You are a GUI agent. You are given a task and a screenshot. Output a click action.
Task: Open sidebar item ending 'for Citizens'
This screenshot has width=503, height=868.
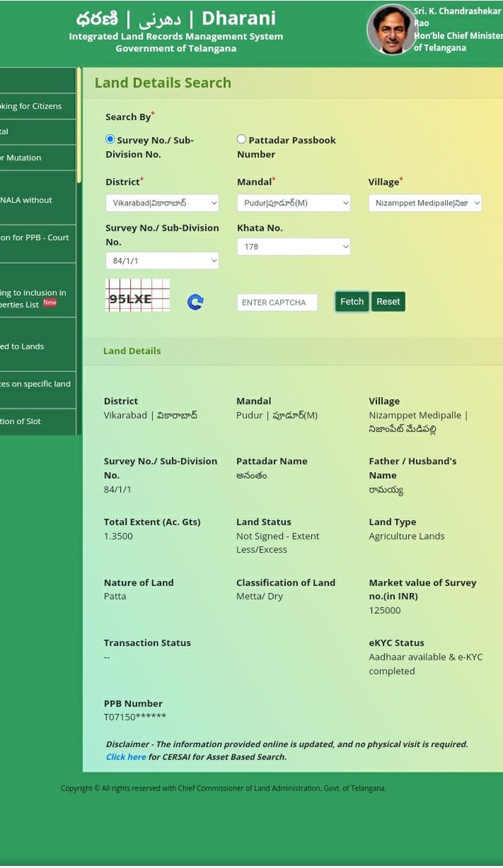(38, 106)
